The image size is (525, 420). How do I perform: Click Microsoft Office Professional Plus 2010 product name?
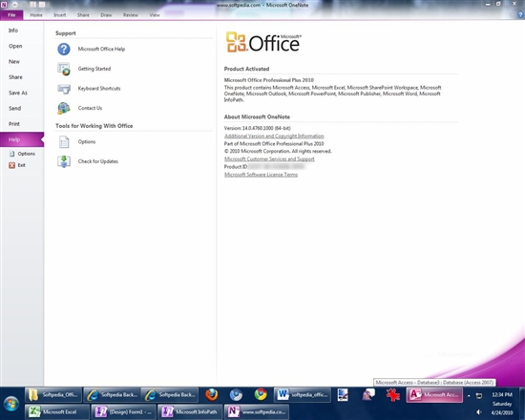(269, 80)
